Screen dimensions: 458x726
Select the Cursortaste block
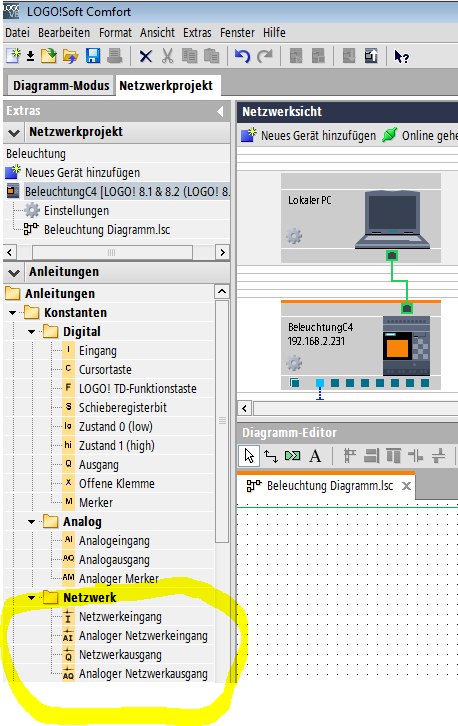(x=105, y=370)
